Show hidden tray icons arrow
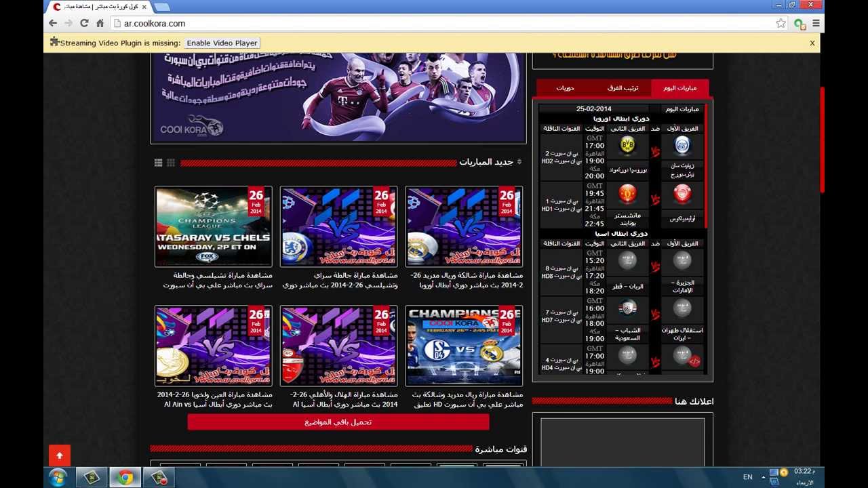868x488 pixels. pos(764,477)
